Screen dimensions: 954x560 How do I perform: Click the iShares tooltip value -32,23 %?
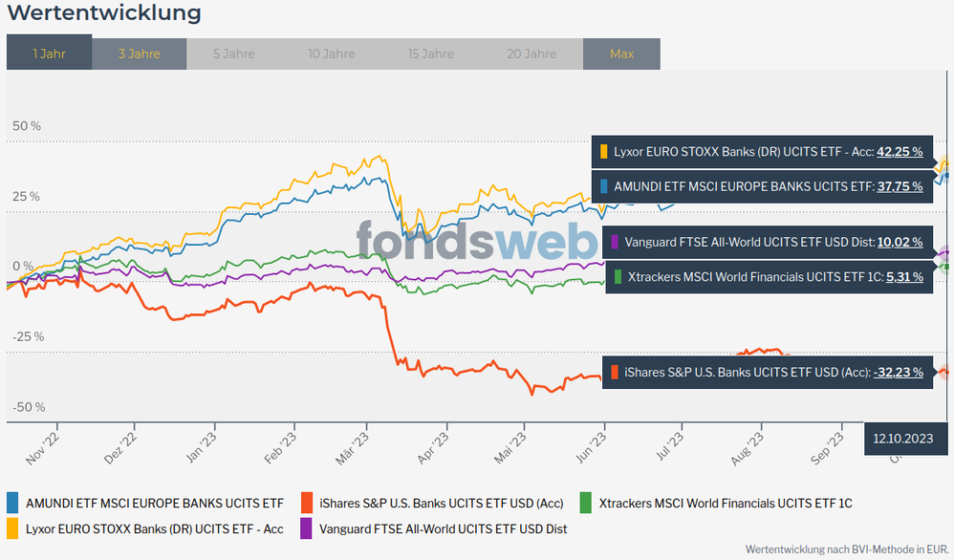[x=898, y=372]
